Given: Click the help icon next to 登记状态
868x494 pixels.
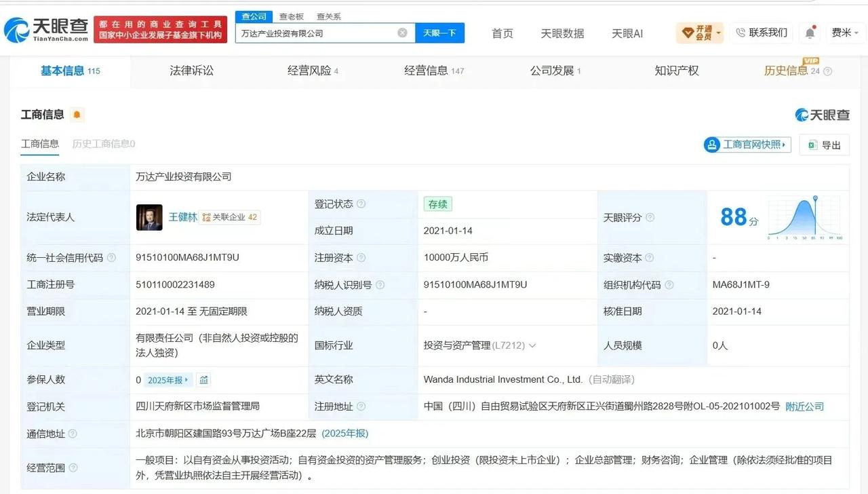Looking at the screenshot, I should coord(361,204).
